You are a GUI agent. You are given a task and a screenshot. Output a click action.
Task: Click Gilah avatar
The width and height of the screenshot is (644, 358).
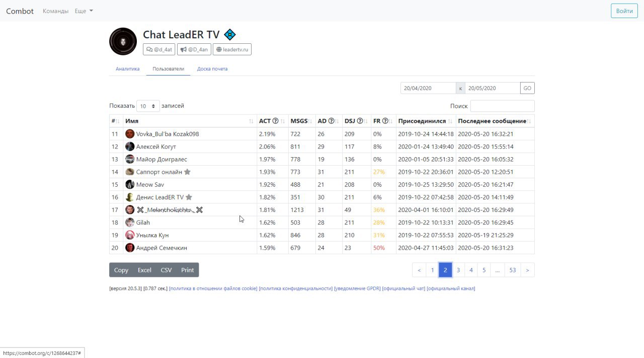tap(130, 222)
